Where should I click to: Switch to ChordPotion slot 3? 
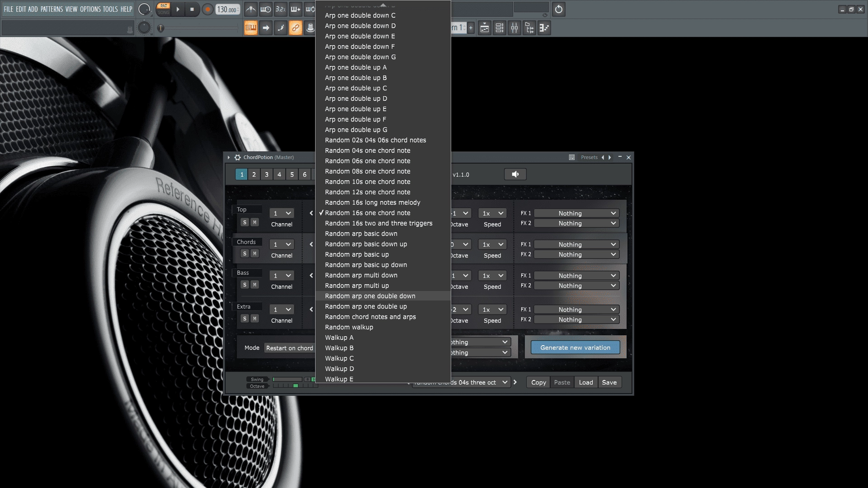[x=267, y=174]
